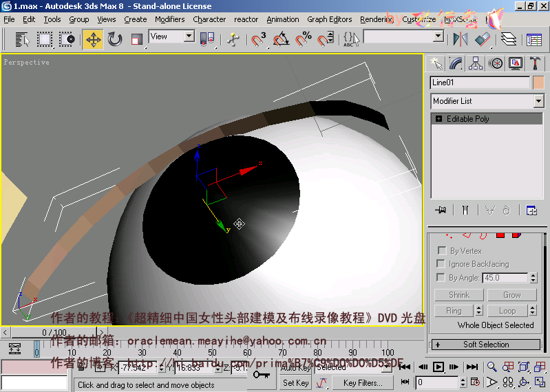Jump to the start of animation
This screenshot has height=392, width=550.
[405, 367]
